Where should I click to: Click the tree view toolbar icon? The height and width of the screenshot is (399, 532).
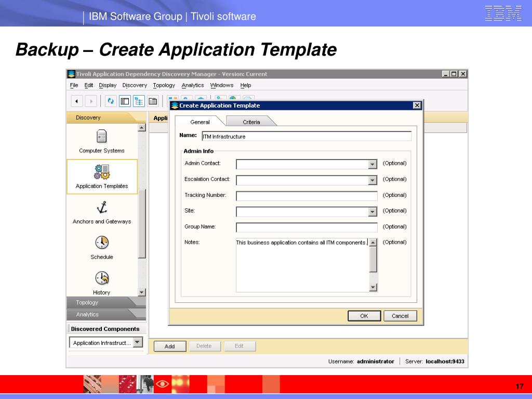(139, 101)
